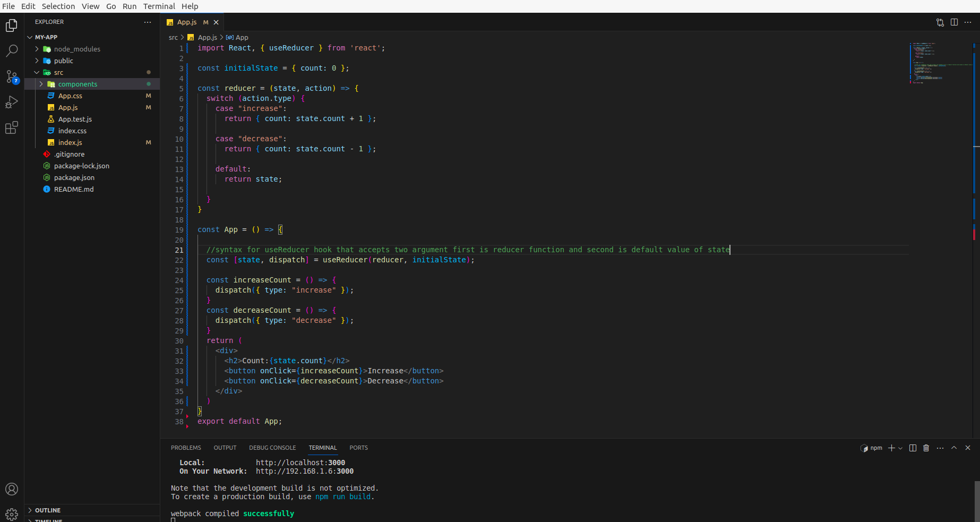This screenshot has width=980, height=522.
Task: Open the Terminal menu
Action: [x=159, y=6]
